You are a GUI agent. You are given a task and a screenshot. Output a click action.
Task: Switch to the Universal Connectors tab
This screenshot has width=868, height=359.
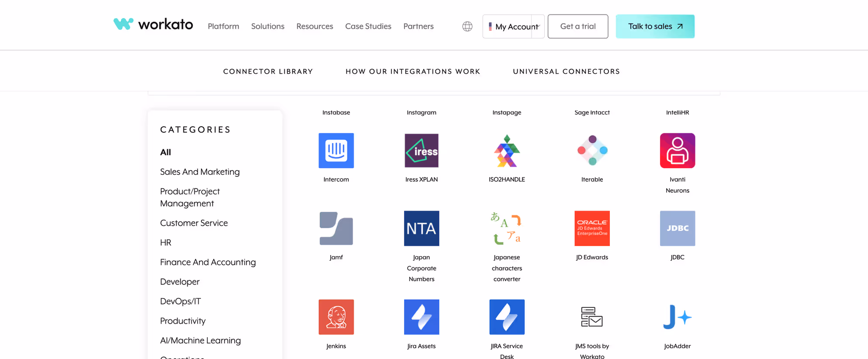[x=567, y=71]
